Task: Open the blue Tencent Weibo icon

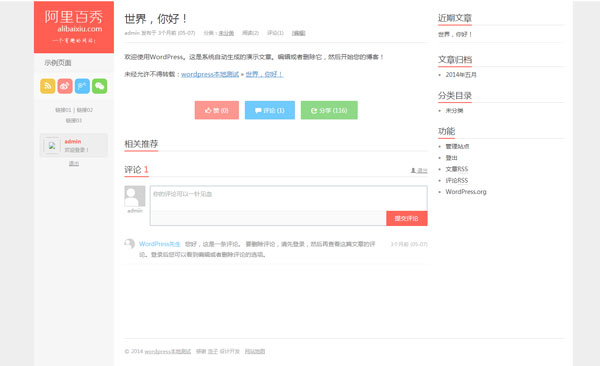Action: click(x=82, y=86)
